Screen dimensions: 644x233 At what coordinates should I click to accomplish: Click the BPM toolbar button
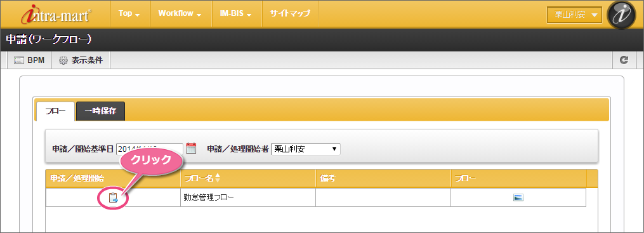coord(29,60)
